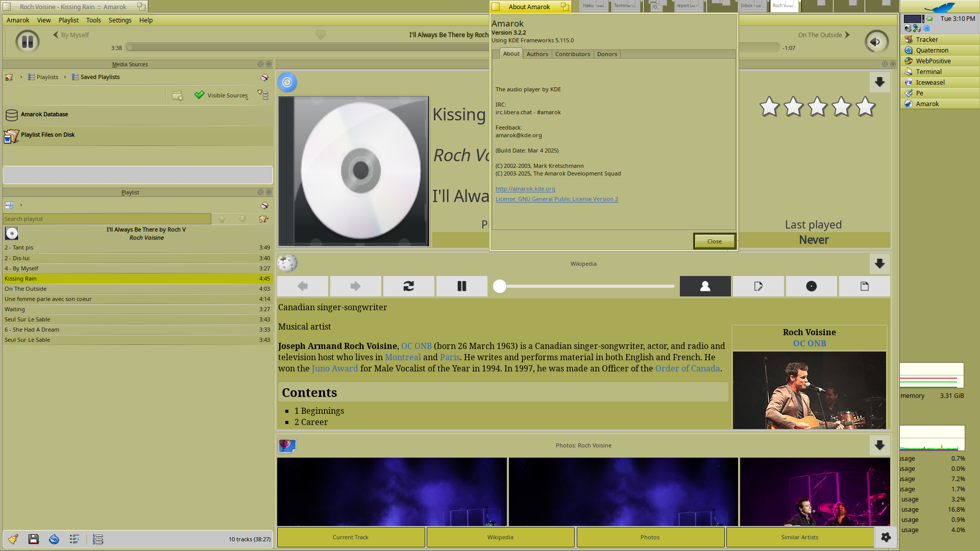The image size is (980, 551).
Task: Love the current track with the heart icon
Action: (321, 35)
